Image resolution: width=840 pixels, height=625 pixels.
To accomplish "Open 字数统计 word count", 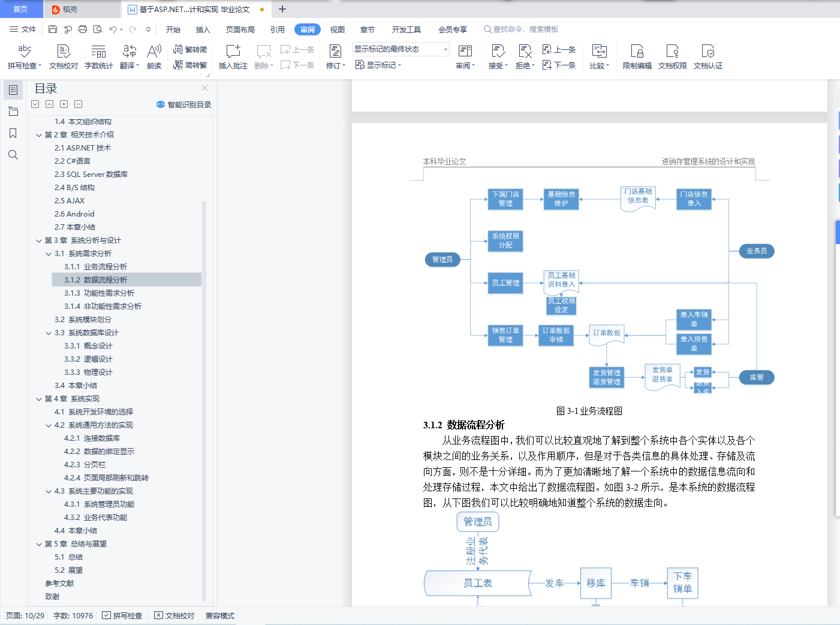I will pos(98,57).
